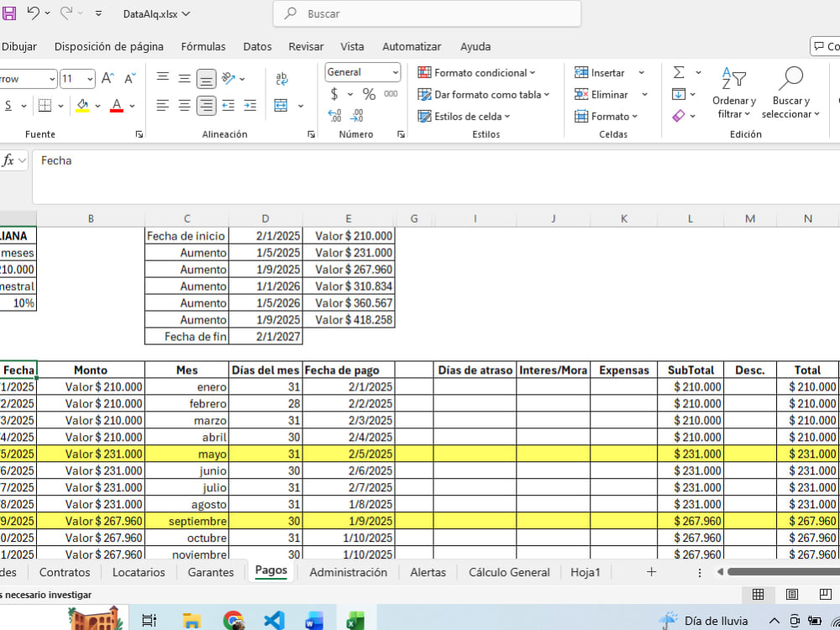Screen dimensions: 840x630
Task: Expand Dar formato como tabla menu
Action: click(484, 95)
